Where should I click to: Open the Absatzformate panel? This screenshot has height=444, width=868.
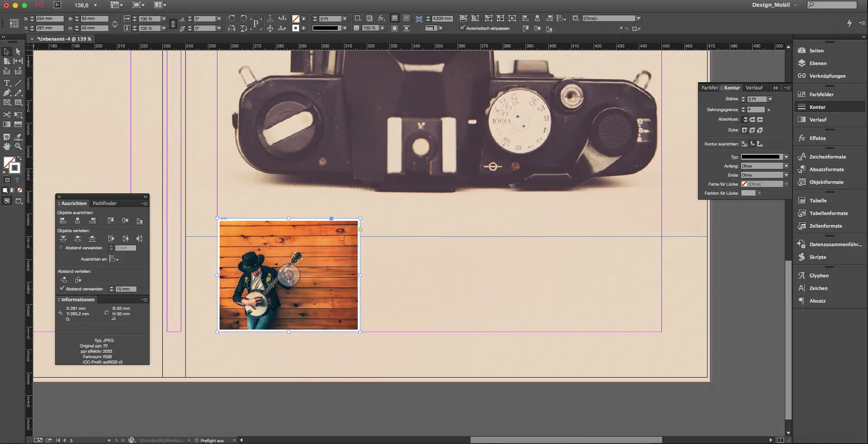point(826,169)
